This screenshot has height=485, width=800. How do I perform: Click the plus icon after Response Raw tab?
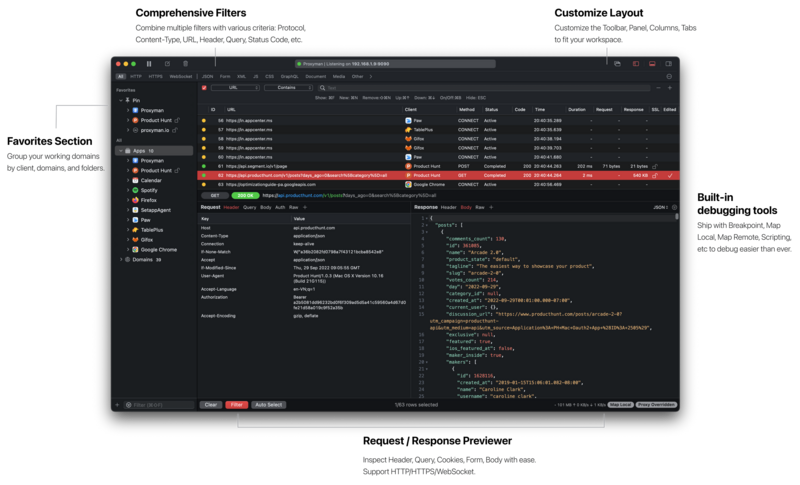(x=491, y=208)
